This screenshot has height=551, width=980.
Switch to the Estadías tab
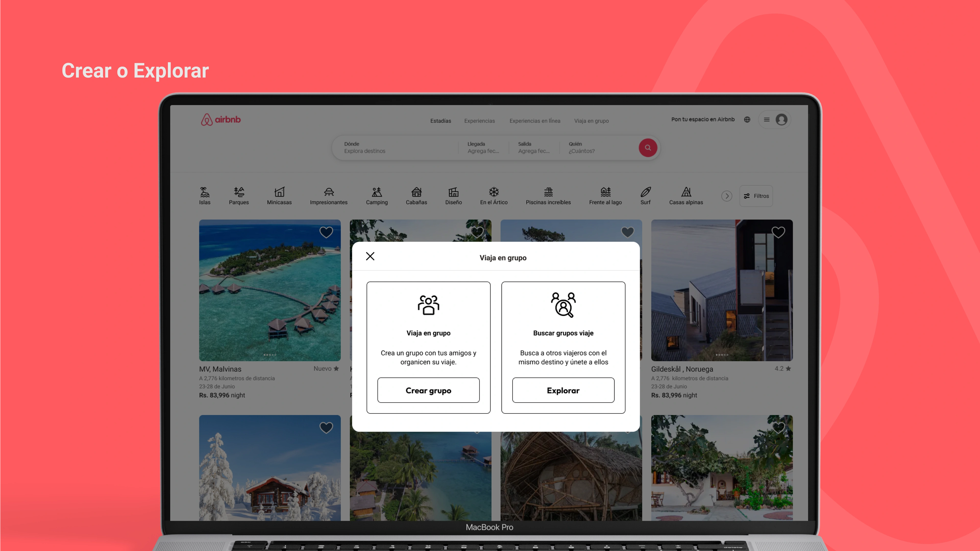tap(440, 121)
